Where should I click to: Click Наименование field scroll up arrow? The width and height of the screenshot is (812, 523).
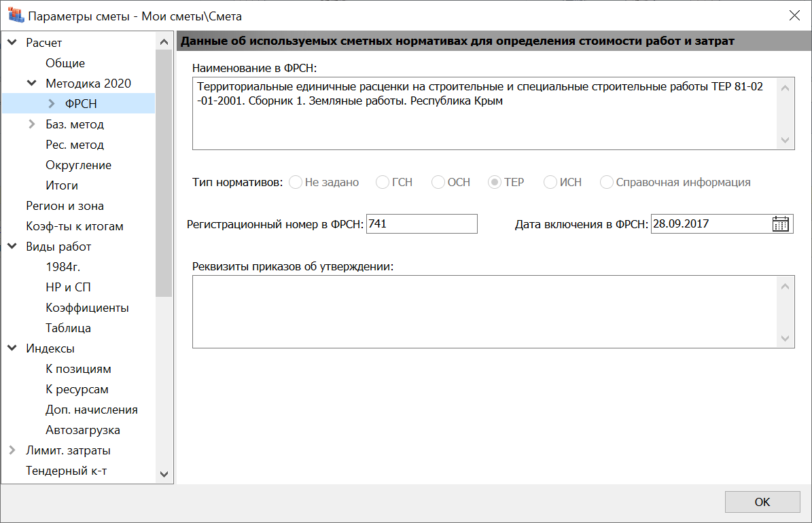click(x=785, y=88)
